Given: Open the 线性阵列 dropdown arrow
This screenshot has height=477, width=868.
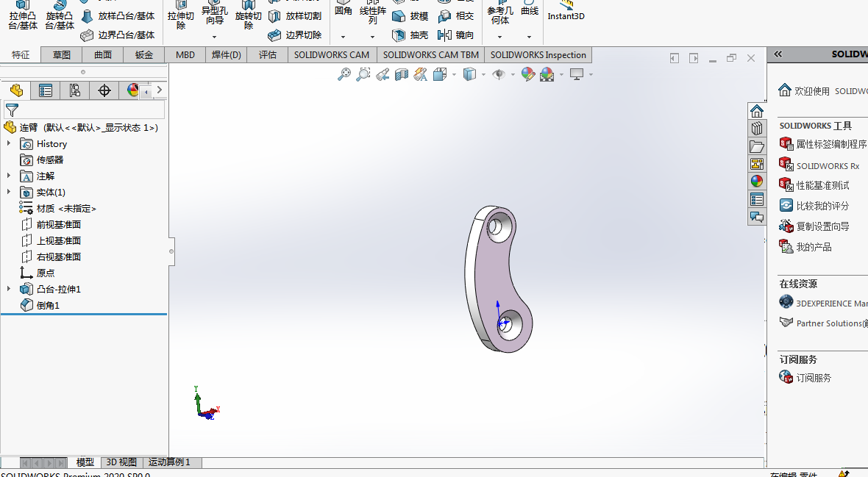Looking at the screenshot, I should [372, 37].
